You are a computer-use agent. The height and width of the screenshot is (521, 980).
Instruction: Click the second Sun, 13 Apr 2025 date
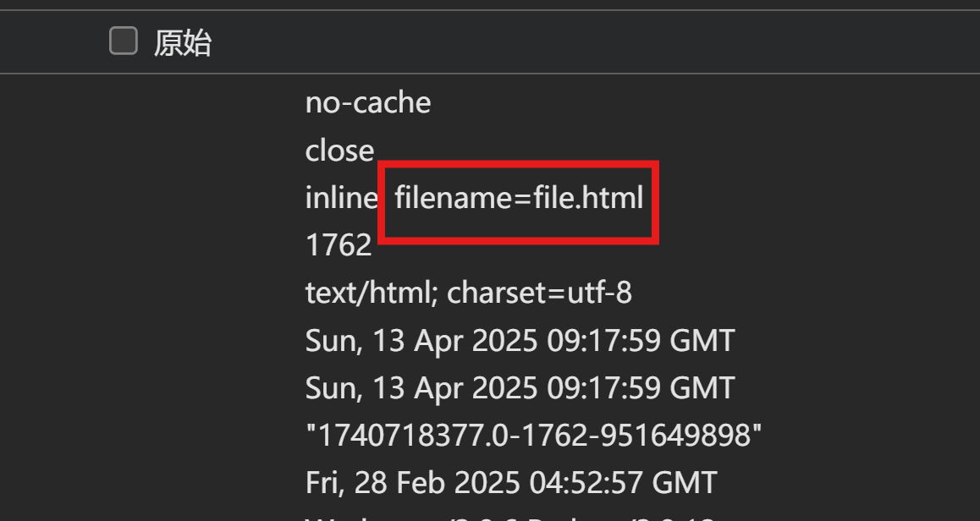coord(520,388)
